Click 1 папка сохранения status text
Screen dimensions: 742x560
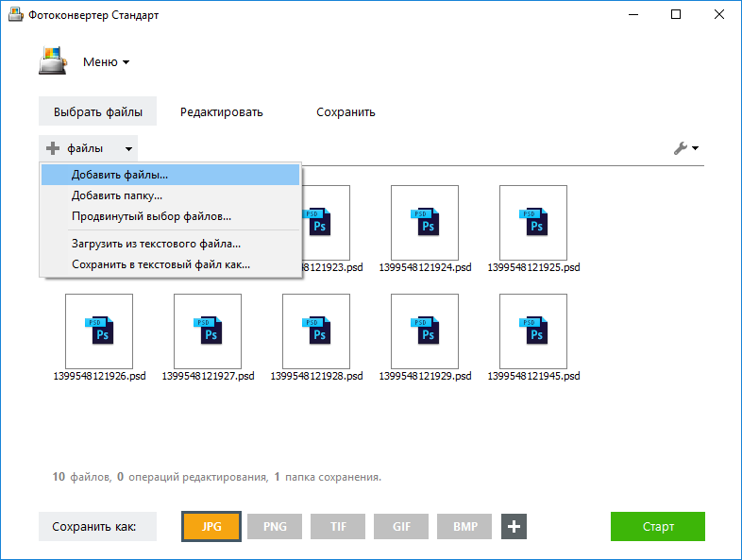(x=328, y=477)
